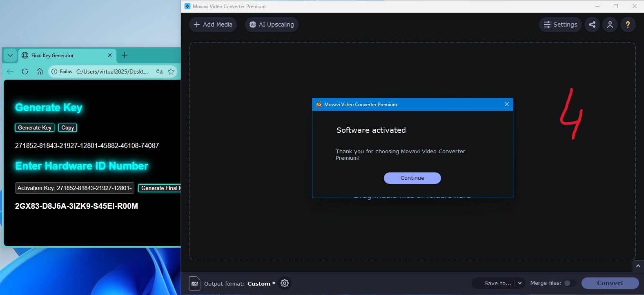
Task: Expand the Save to dropdown arrow
Action: (x=519, y=283)
